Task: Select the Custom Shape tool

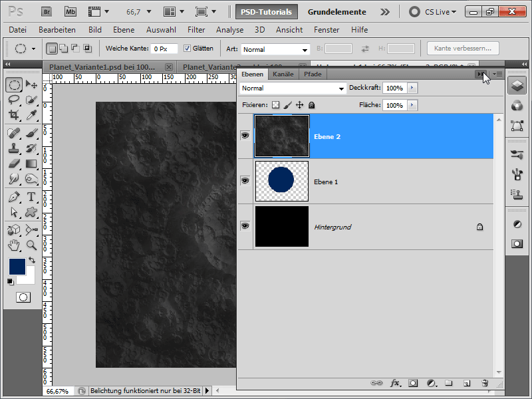Action: (x=31, y=212)
